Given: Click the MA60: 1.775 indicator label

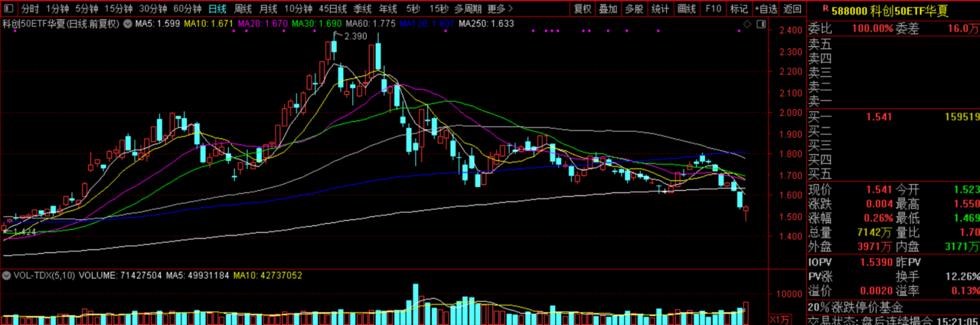Looking at the screenshot, I should point(371,25).
